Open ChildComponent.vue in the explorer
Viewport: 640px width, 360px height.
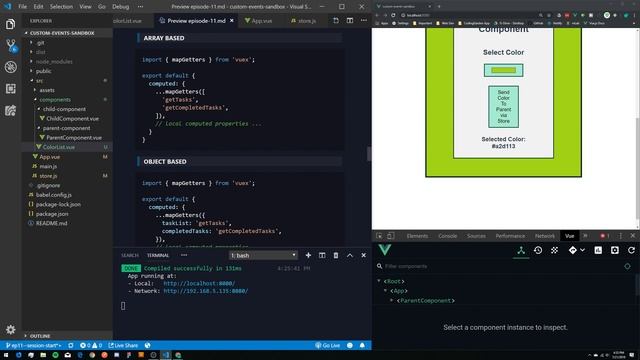pos(72,118)
